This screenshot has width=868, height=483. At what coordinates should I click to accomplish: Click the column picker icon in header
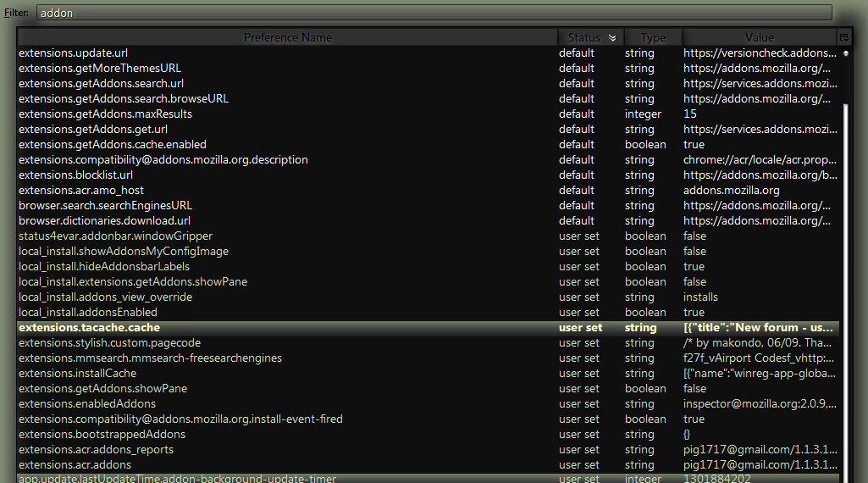[843, 37]
